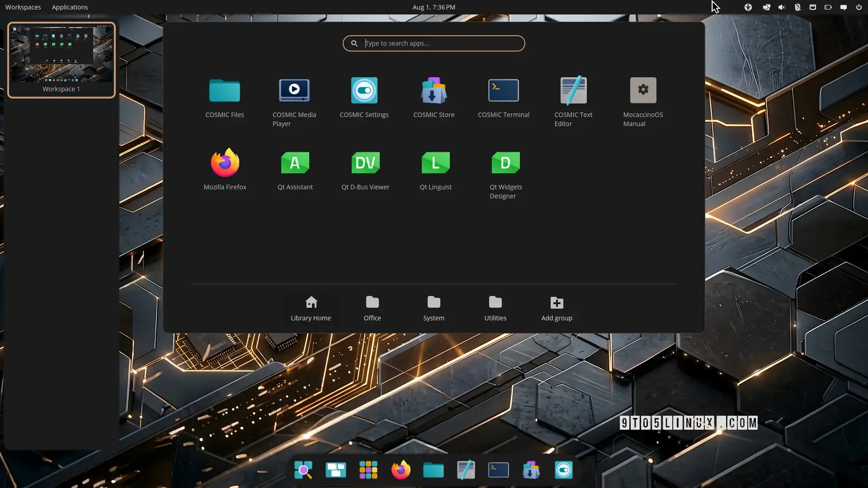Select the Workspace 1 thumbnail
The height and width of the screenshot is (488, 868).
61,60
